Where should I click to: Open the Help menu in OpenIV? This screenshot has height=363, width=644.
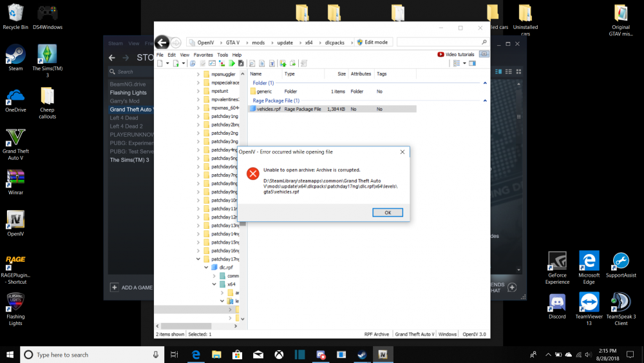[237, 55]
